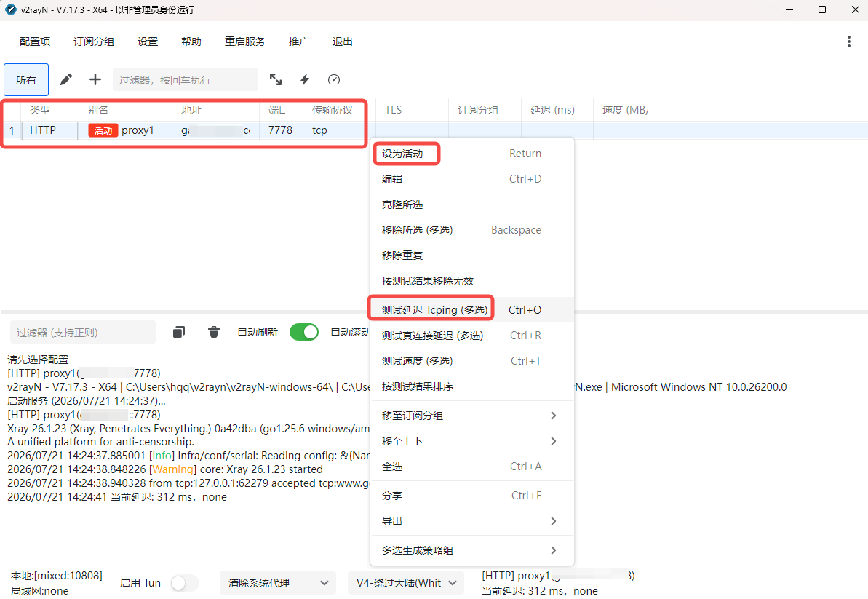Choose 分享 in context menu

click(x=472, y=496)
